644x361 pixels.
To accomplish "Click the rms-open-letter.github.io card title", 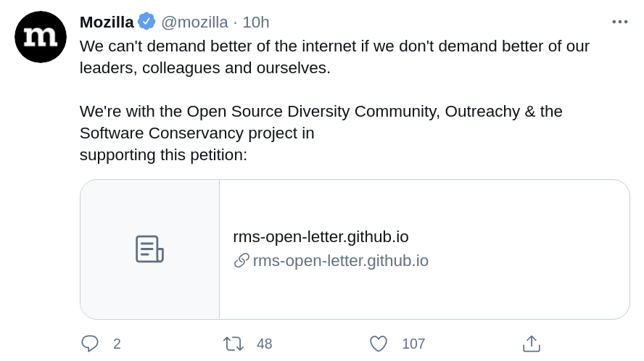I will click(x=321, y=237).
